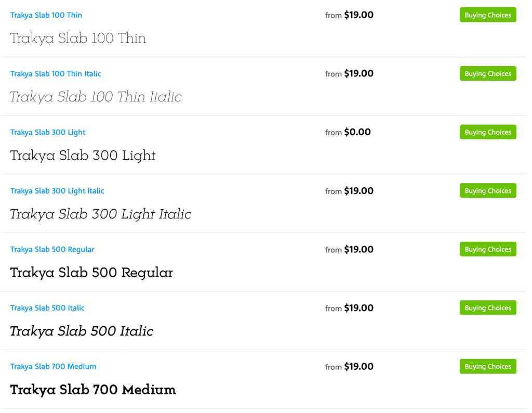Click the large 500 Regular preview sample
The width and height of the screenshot is (532, 413).
91,273
